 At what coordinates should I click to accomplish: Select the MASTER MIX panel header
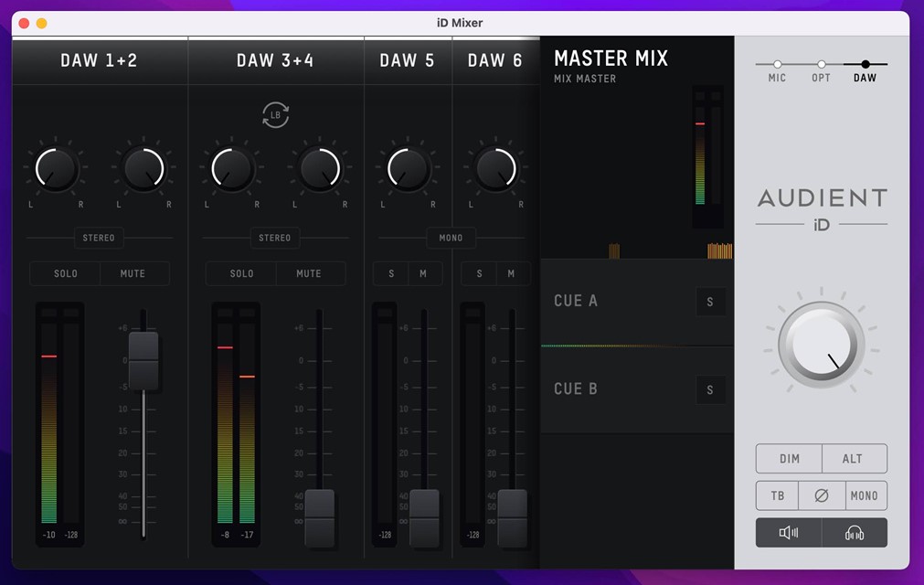point(611,58)
